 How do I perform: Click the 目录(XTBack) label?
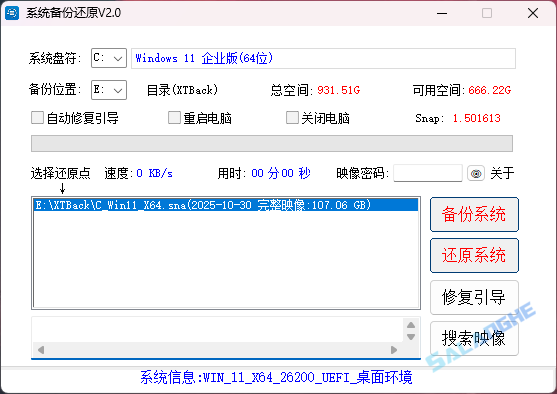[182, 90]
